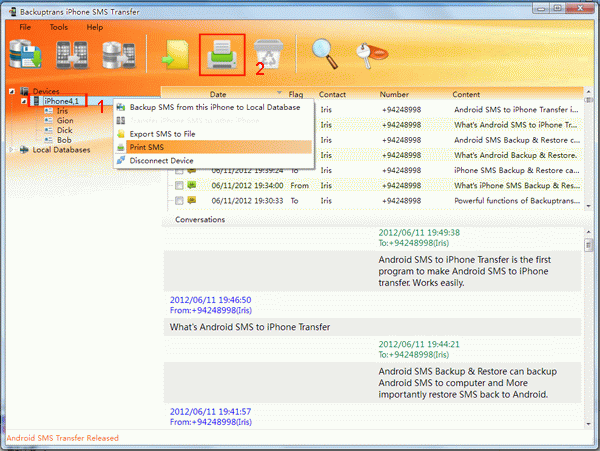Viewport: 600px width, 451px height.
Task: Click the '2012/06/11 19:46:50' conversation timestamp
Action: (210, 300)
